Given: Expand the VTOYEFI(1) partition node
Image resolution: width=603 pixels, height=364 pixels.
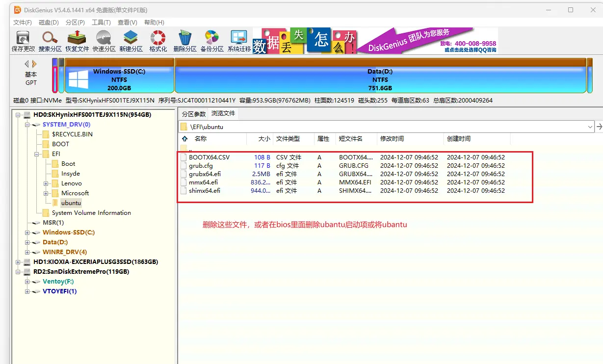Looking at the screenshot, I should pyautogui.click(x=27, y=291).
